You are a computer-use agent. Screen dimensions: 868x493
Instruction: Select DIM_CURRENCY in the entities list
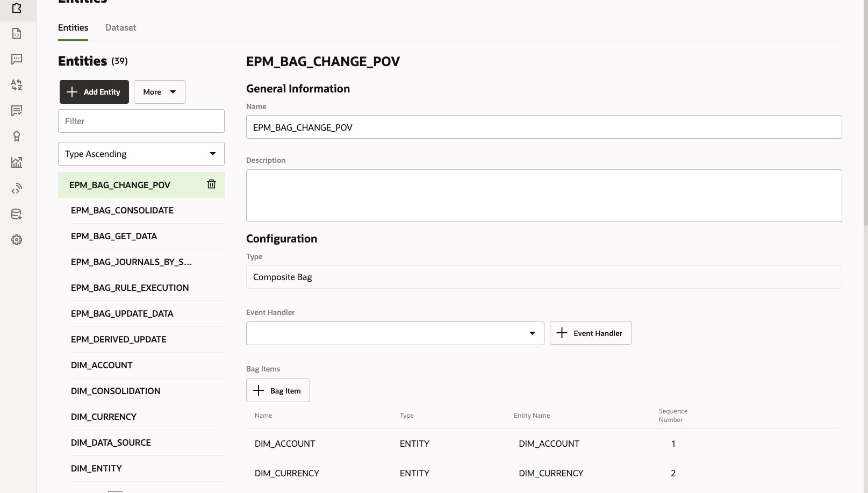coord(104,417)
